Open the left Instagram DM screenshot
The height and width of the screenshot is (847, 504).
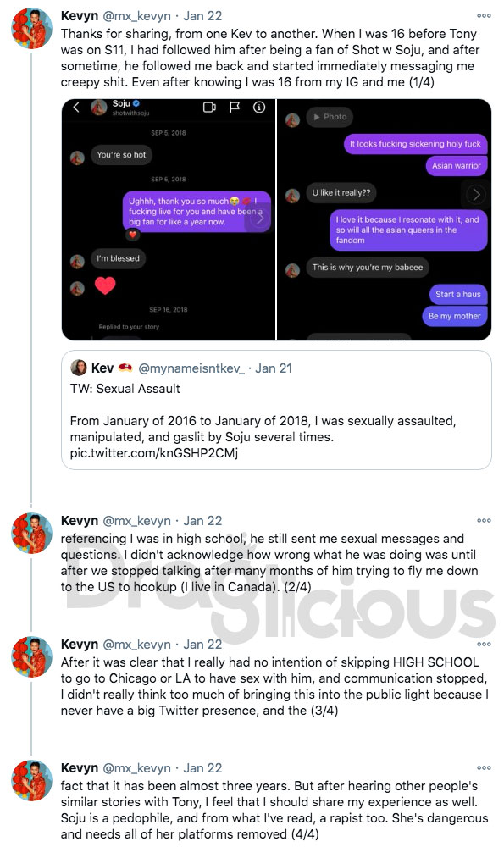tap(169, 219)
